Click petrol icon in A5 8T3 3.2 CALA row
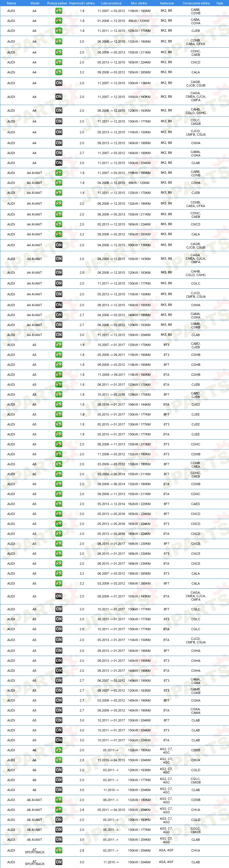The height and width of the screenshot is (868, 229). click(x=59, y=573)
